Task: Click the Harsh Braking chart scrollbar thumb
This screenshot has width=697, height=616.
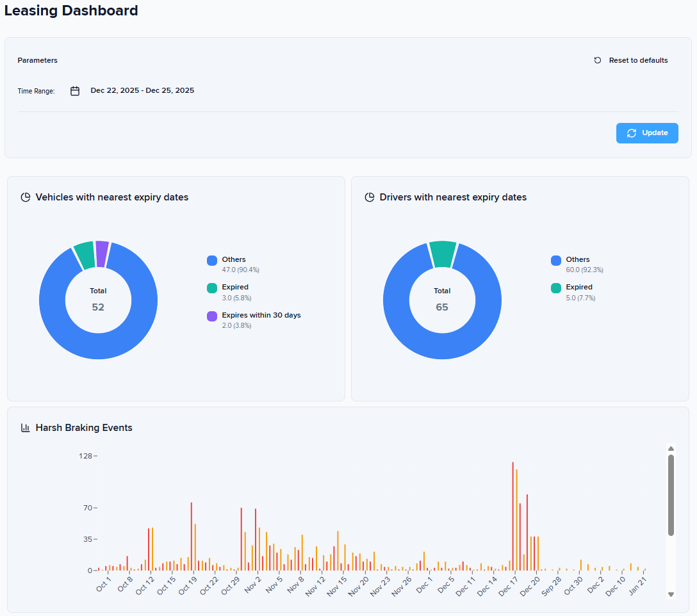Action: (671, 494)
